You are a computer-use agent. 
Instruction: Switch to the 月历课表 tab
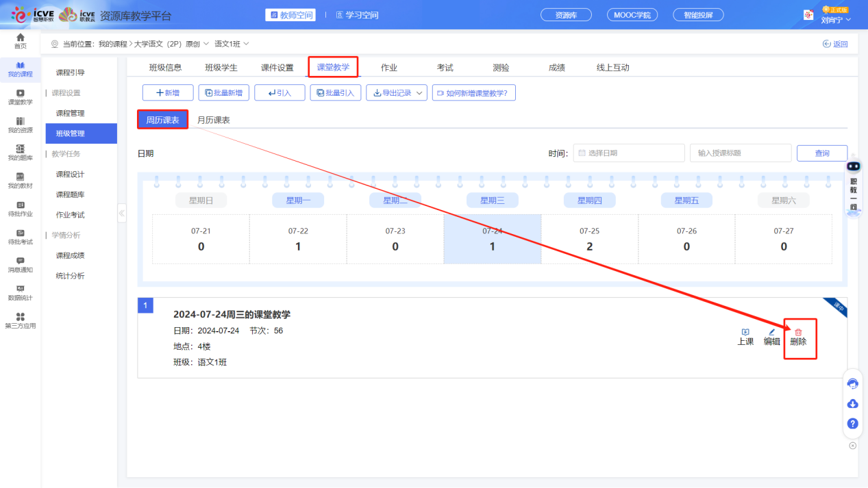[213, 118]
